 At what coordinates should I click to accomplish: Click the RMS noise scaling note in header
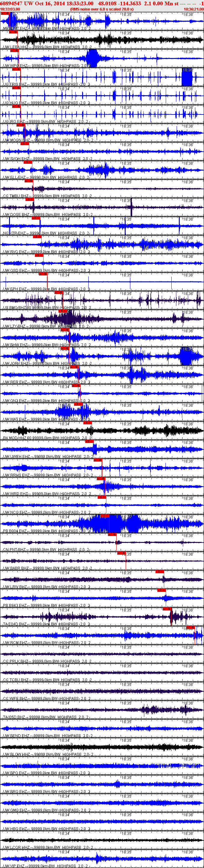point(102,9)
